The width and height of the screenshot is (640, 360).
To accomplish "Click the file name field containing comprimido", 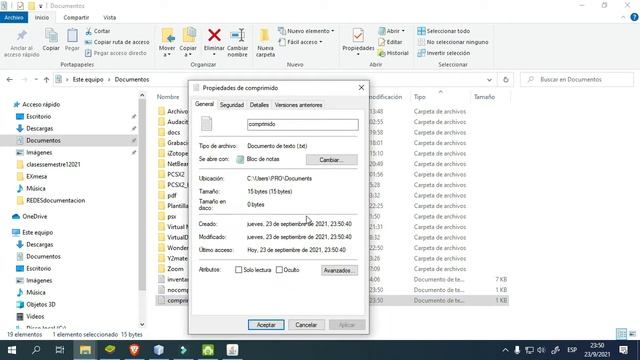I will [302, 124].
